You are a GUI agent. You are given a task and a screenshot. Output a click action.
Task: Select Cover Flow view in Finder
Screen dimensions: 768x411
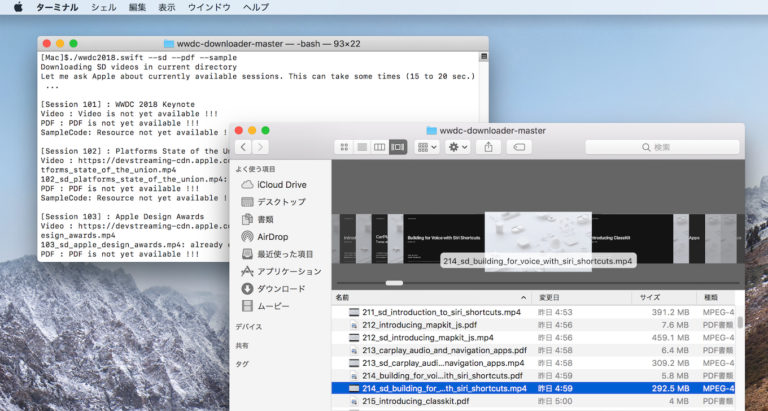click(x=398, y=147)
